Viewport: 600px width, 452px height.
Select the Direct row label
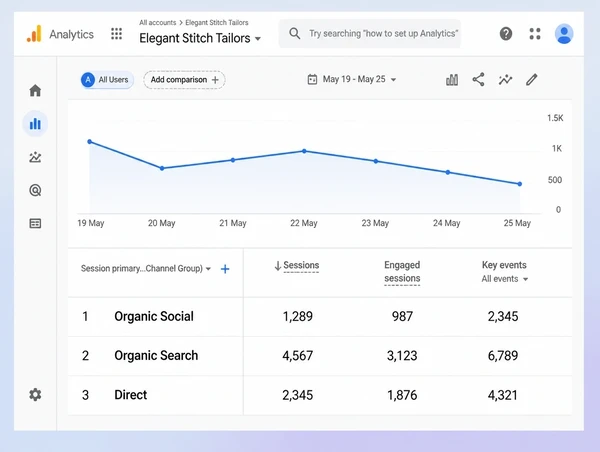130,395
